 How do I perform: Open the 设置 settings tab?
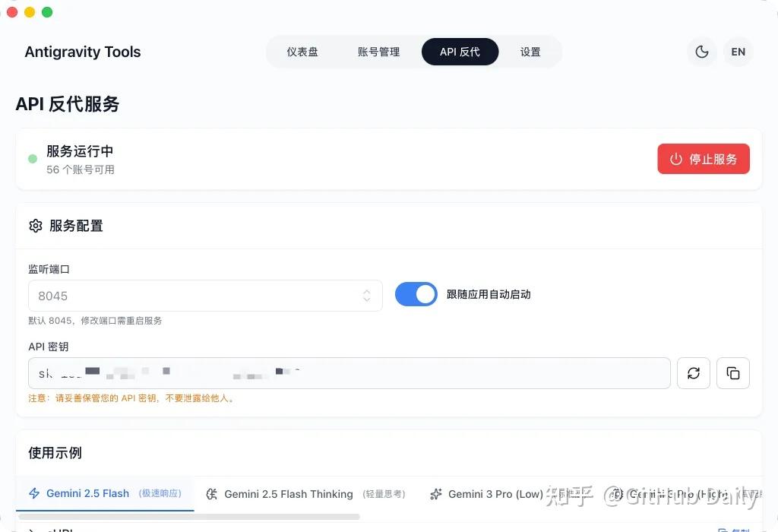point(530,52)
